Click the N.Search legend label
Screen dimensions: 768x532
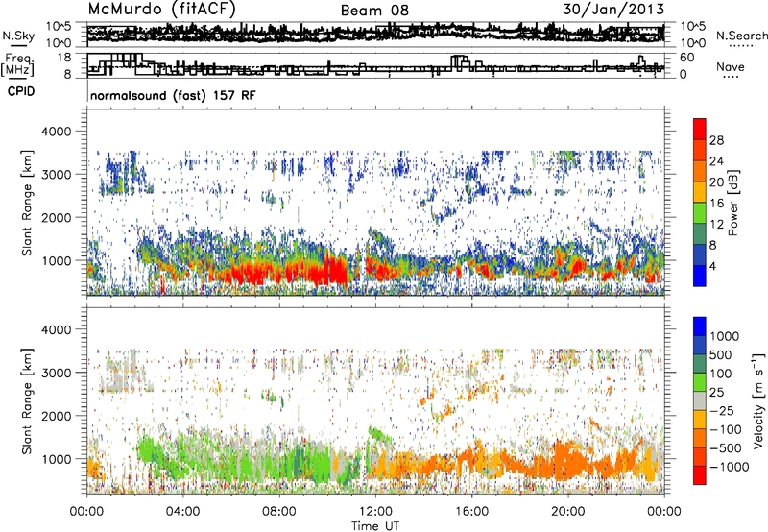click(x=741, y=36)
